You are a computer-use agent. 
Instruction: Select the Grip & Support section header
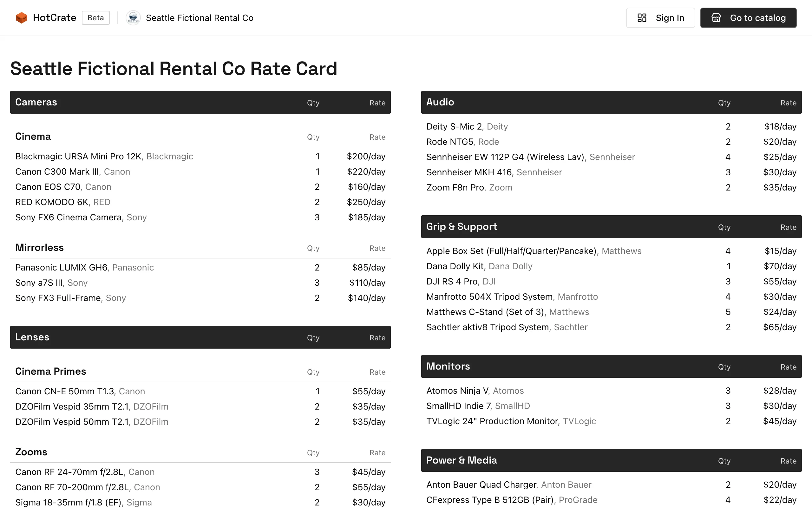pos(611,227)
